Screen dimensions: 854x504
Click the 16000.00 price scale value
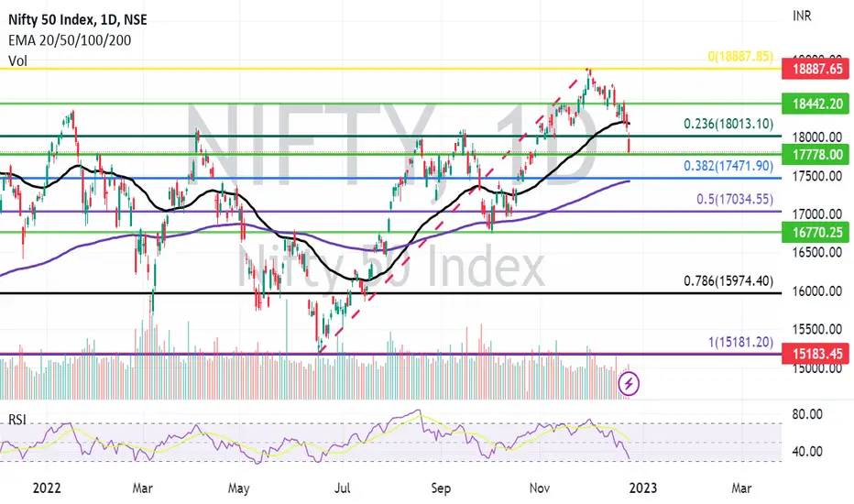817,291
